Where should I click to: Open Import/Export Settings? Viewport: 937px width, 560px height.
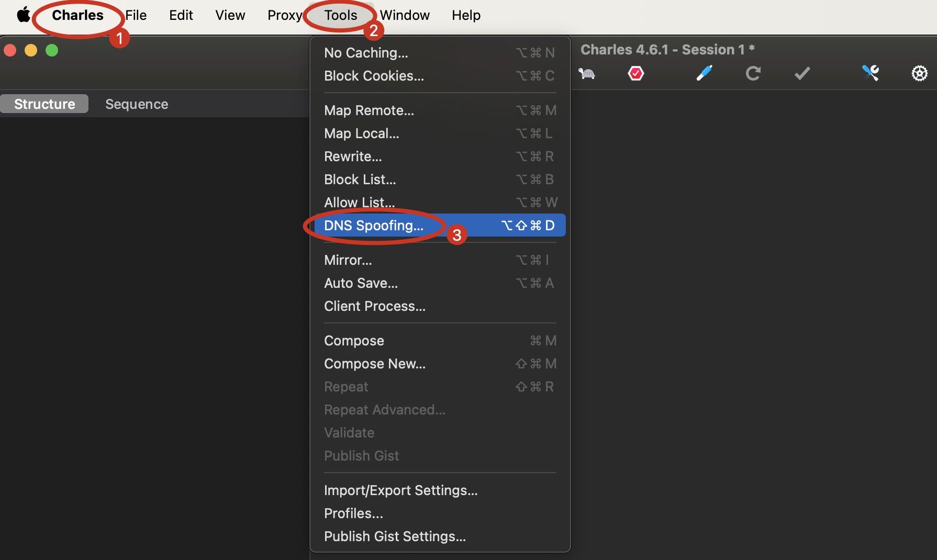click(440, 490)
